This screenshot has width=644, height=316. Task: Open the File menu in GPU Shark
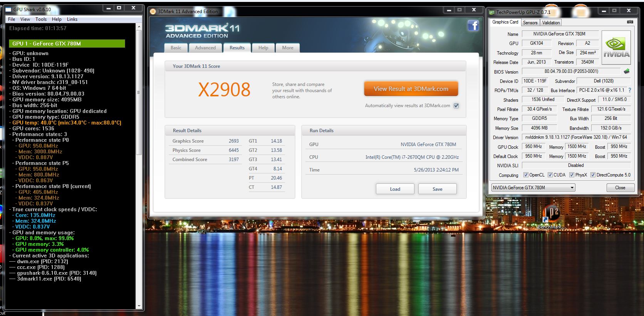12,19
